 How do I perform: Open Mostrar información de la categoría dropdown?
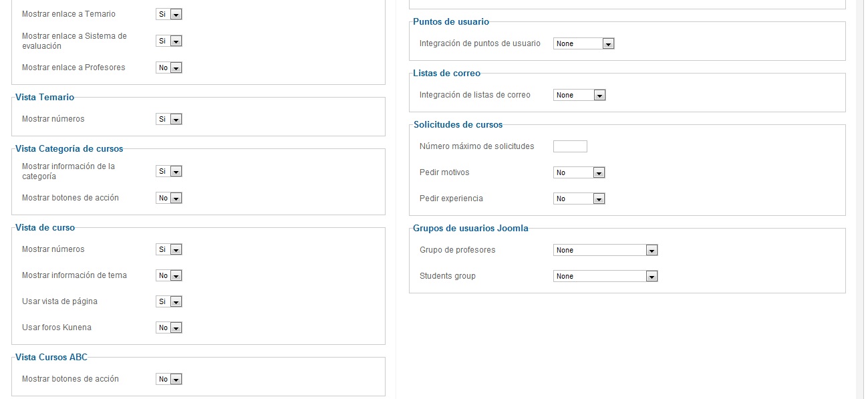[169, 171]
